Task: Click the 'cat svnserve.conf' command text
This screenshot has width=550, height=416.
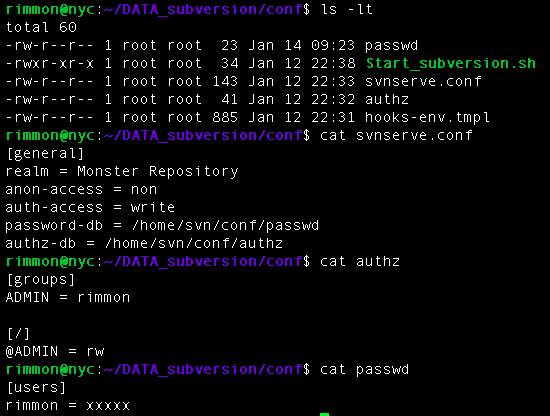Action: pyautogui.click(x=396, y=135)
